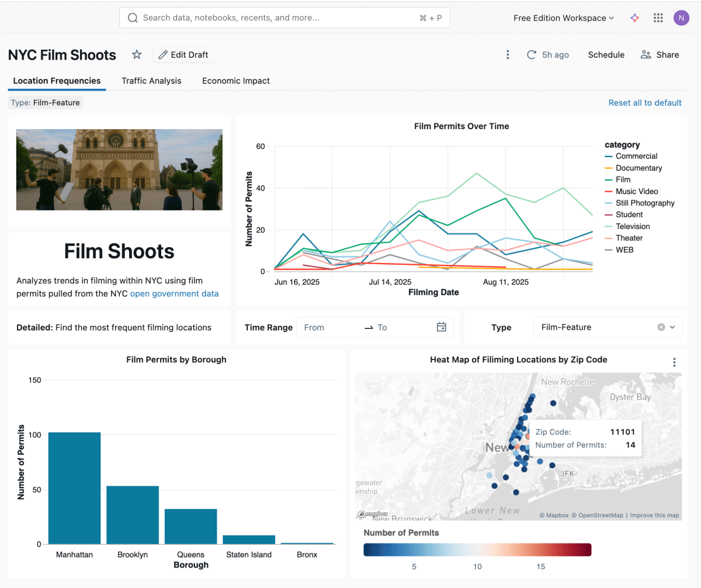Click the To date field
This screenshot has height=588, width=701.
403,327
